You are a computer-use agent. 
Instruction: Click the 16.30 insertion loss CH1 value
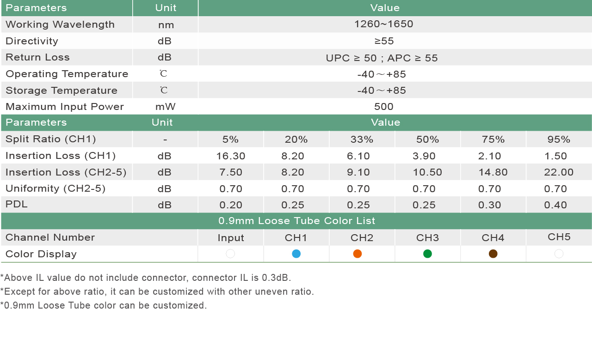point(231,156)
